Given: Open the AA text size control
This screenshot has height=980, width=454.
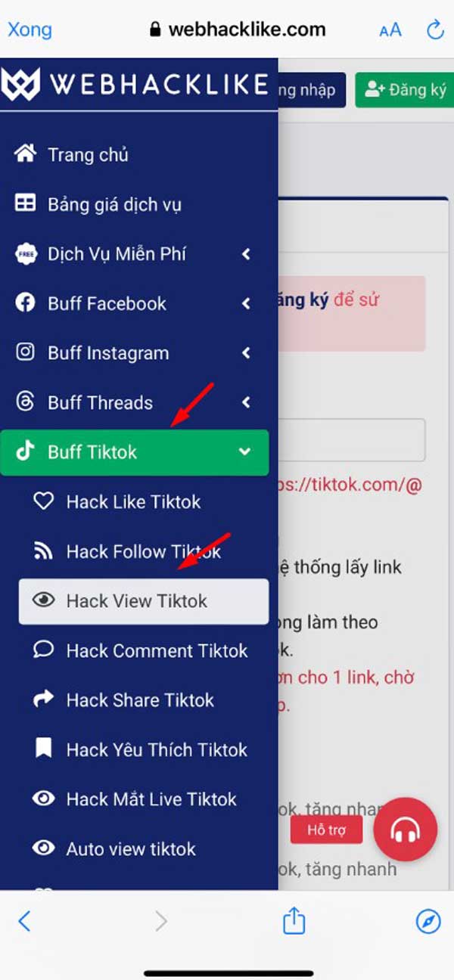Looking at the screenshot, I should pyautogui.click(x=390, y=30).
